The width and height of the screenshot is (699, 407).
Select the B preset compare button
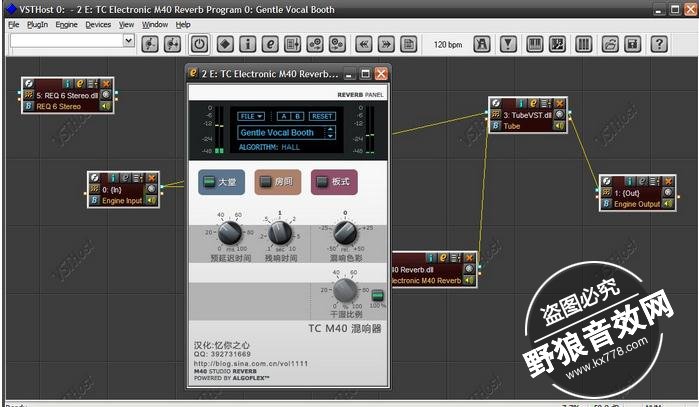[297, 116]
